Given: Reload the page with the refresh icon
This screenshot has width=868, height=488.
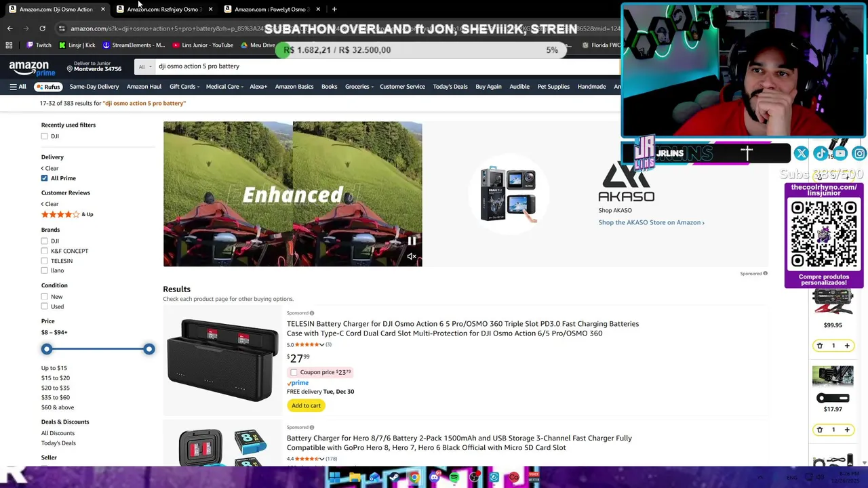Looking at the screenshot, I should [42, 28].
